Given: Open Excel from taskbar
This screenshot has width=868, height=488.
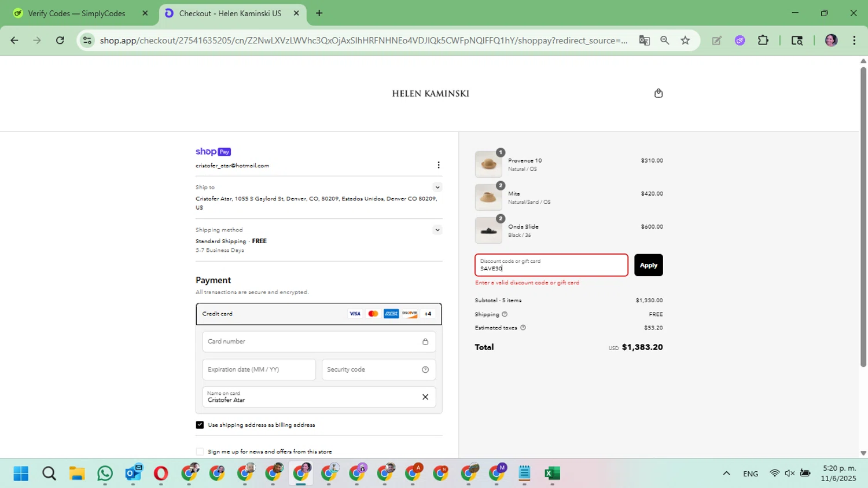Looking at the screenshot, I should (552, 474).
